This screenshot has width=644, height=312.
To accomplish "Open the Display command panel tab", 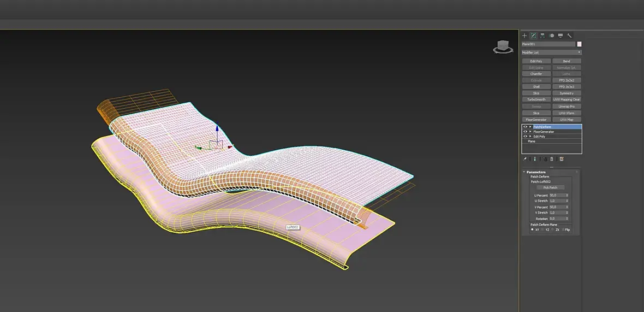I will tap(560, 36).
